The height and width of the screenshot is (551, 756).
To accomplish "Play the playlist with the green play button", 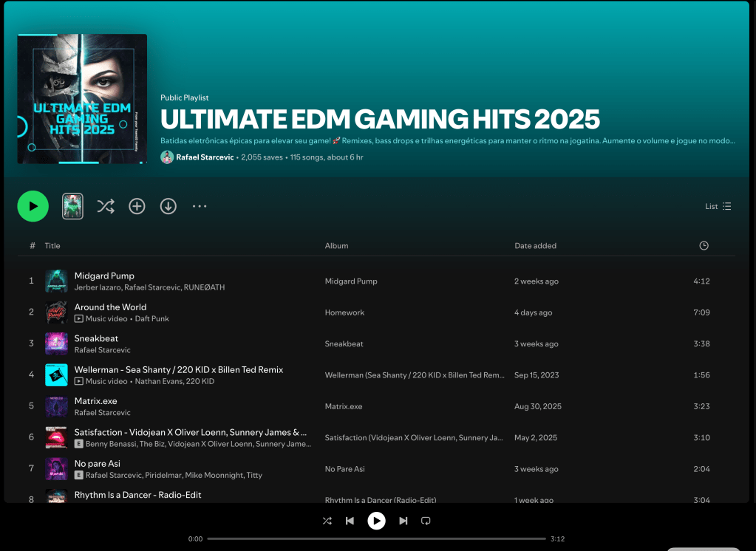I will point(33,206).
